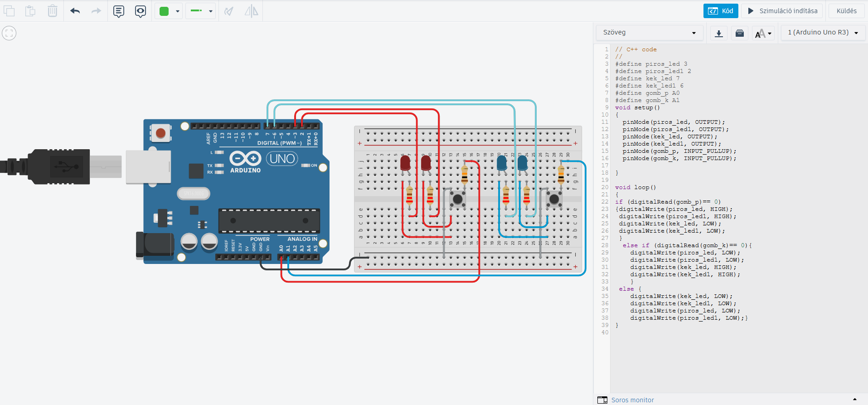The width and height of the screenshot is (868, 405).
Task: Select the Arduino Uno R3 board dropdown
Action: (x=823, y=33)
